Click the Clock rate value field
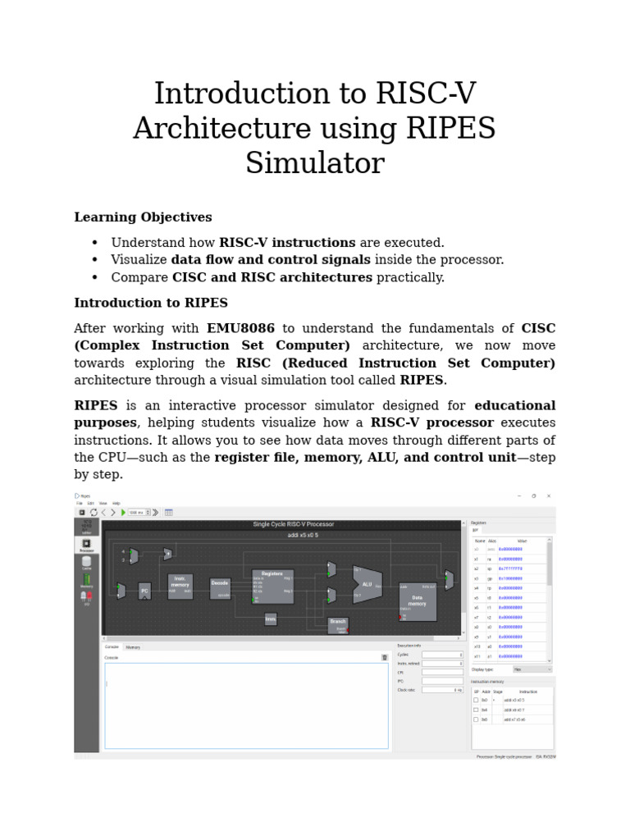The image size is (630, 840). pyautogui.click(x=442, y=690)
